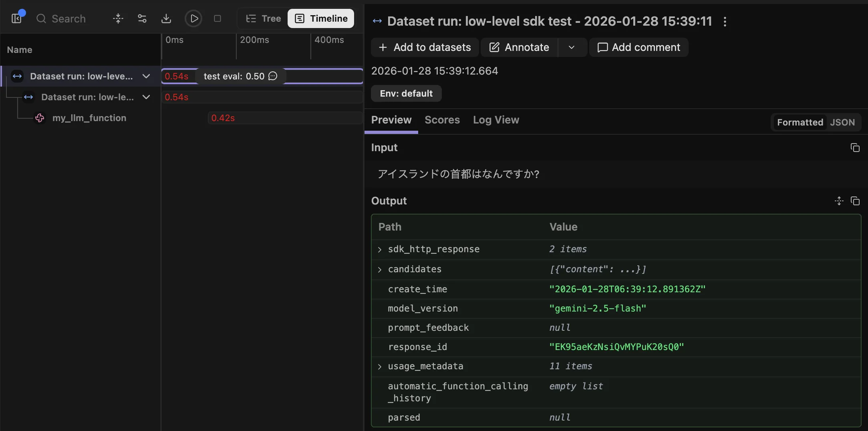Click the stop square button
The height and width of the screenshot is (431, 868).
point(218,18)
